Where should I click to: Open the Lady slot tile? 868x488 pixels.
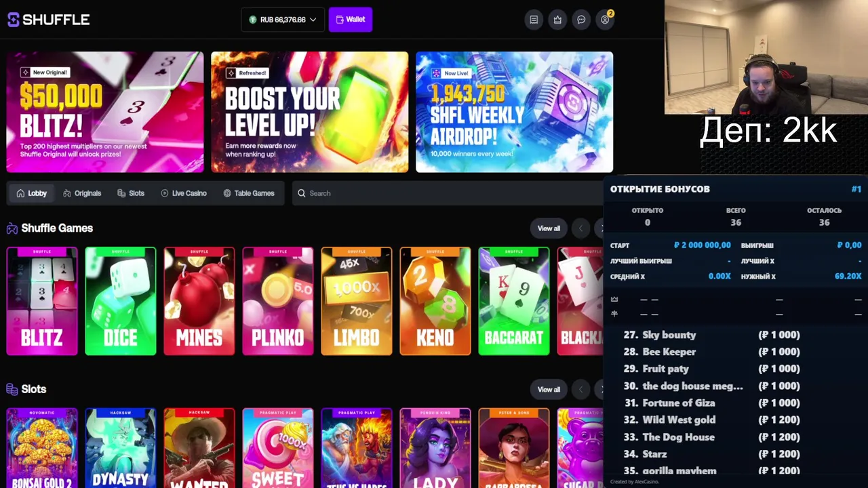(x=435, y=448)
